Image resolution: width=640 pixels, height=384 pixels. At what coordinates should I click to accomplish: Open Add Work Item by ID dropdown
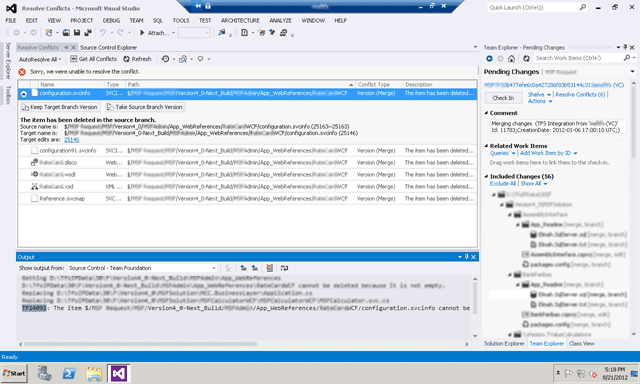[549, 153]
